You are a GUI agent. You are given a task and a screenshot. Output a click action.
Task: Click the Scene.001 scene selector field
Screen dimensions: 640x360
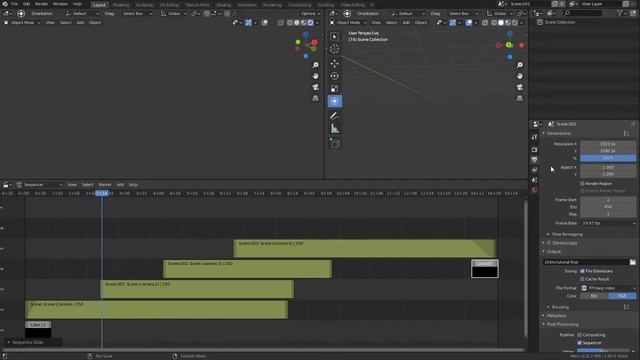(x=529, y=4)
